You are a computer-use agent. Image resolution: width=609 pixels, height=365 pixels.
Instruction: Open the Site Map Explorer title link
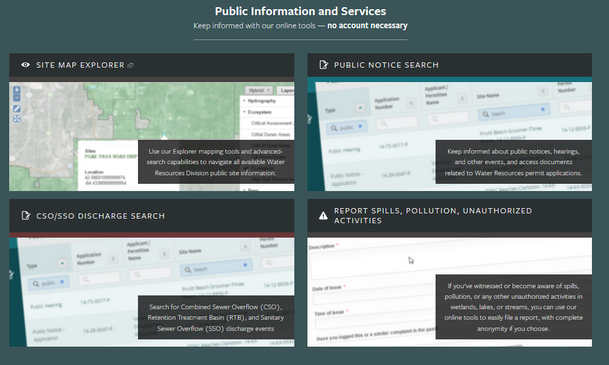80,65
